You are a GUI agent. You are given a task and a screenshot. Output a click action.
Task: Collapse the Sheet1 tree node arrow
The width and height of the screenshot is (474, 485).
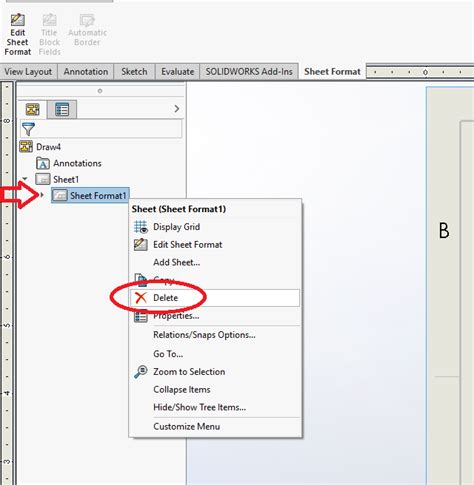pyautogui.click(x=25, y=179)
